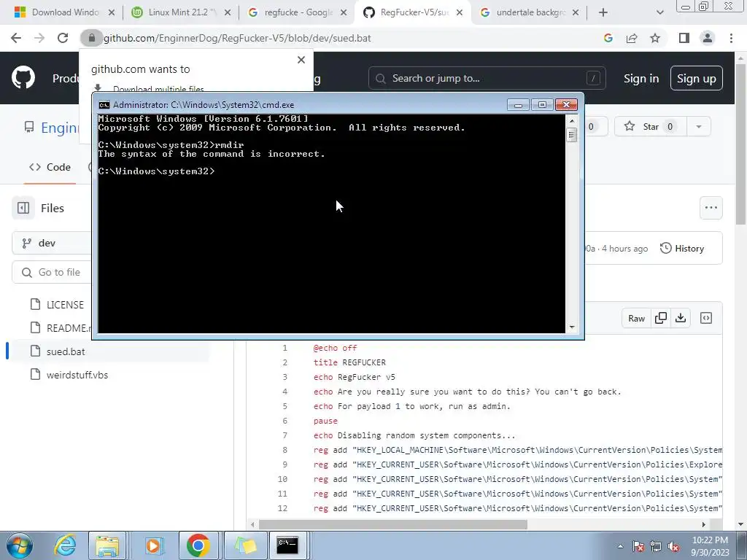Image resolution: width=747 pixels, height=560 pixels.
Task: Click the volume tray icon
Action: pos(673,547)
